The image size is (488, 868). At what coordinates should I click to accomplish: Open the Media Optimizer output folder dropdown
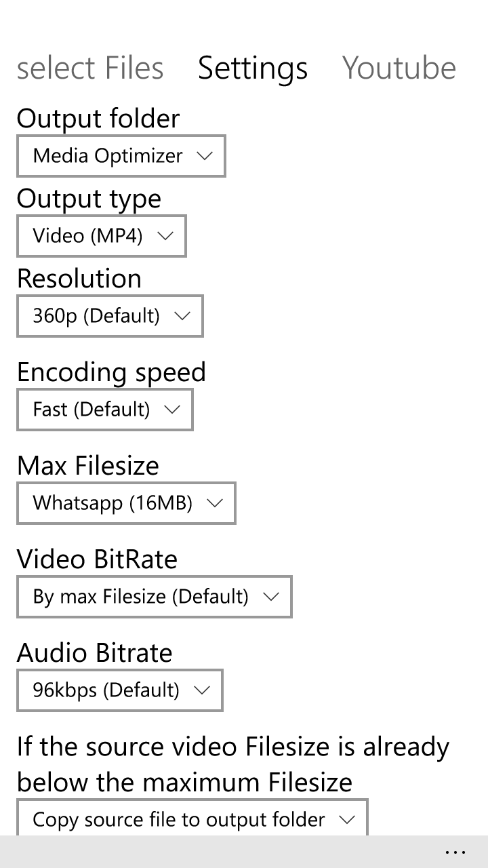[121, 156]
